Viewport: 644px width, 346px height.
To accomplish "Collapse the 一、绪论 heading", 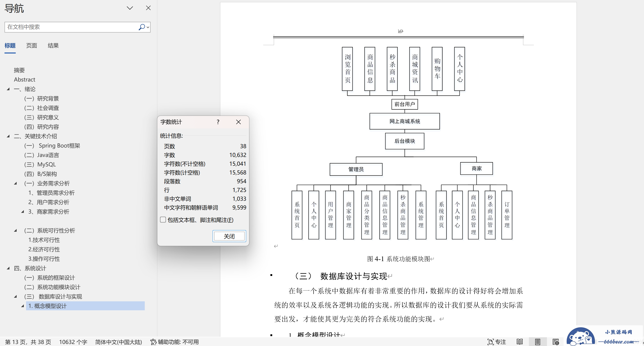I will pos(8,89).
